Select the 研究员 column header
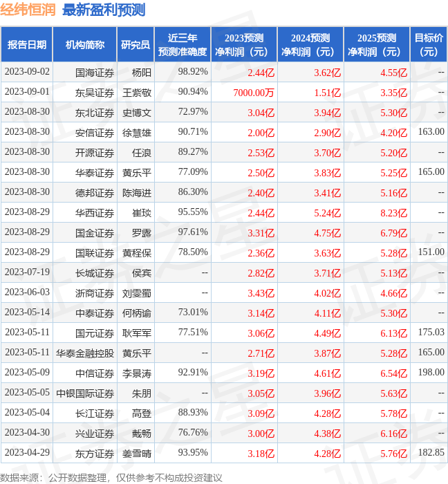This screenshot has width=448, height=484. 136,44
